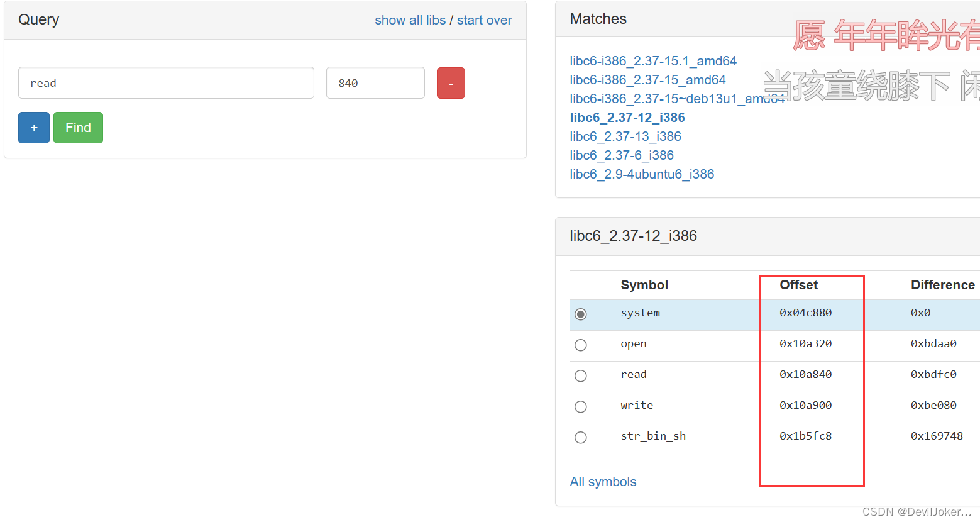
Task: Select the read symbol radio button
Action: coord(580,375)
